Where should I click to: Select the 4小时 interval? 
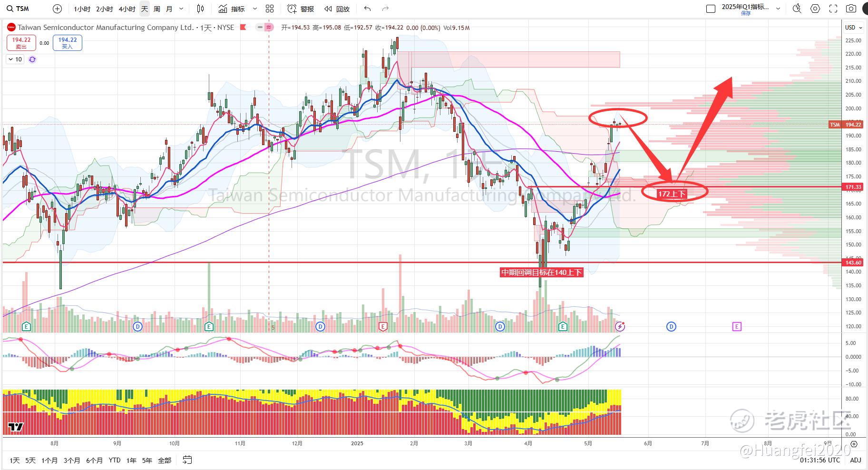127,9
